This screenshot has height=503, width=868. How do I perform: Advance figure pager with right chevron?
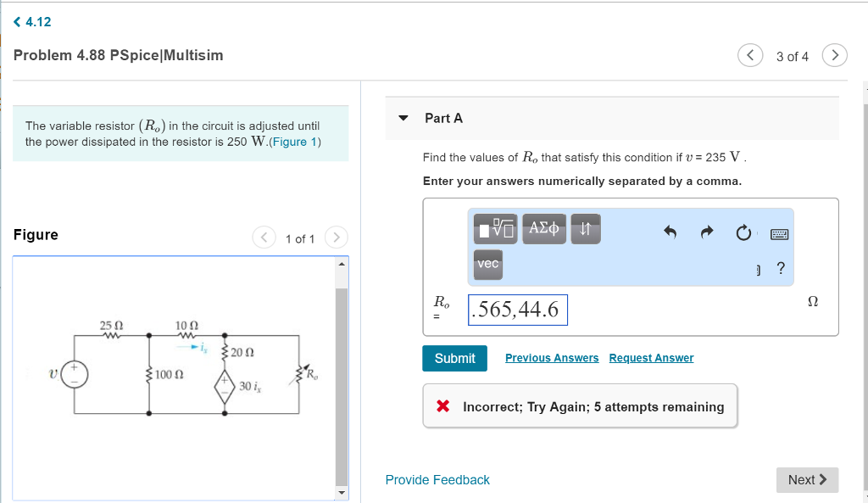[x=336, y=238]
